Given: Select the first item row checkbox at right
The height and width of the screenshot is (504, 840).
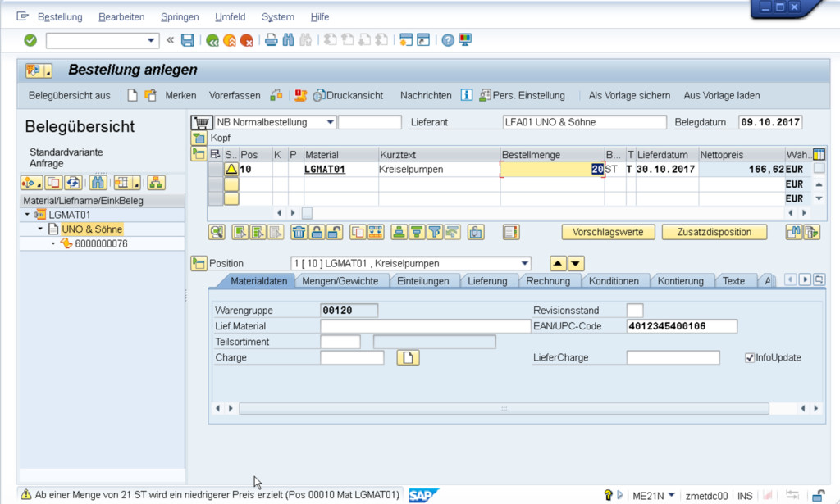Looking at the screenshot, I should coord(819,169).
